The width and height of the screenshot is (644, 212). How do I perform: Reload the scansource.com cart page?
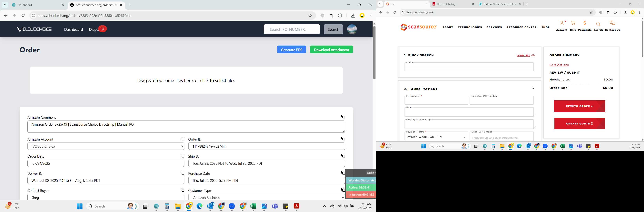pos(395,12)
